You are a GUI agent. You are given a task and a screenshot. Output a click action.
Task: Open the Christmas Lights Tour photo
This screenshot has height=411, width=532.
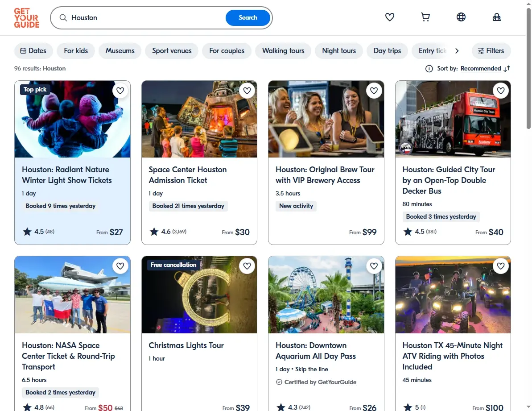(x=199, y=295)
